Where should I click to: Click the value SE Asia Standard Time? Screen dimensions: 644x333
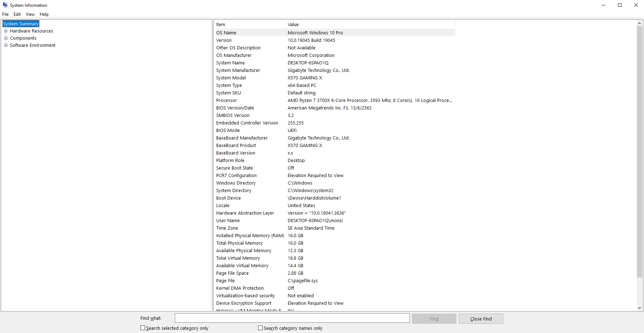tap(311, 228)
